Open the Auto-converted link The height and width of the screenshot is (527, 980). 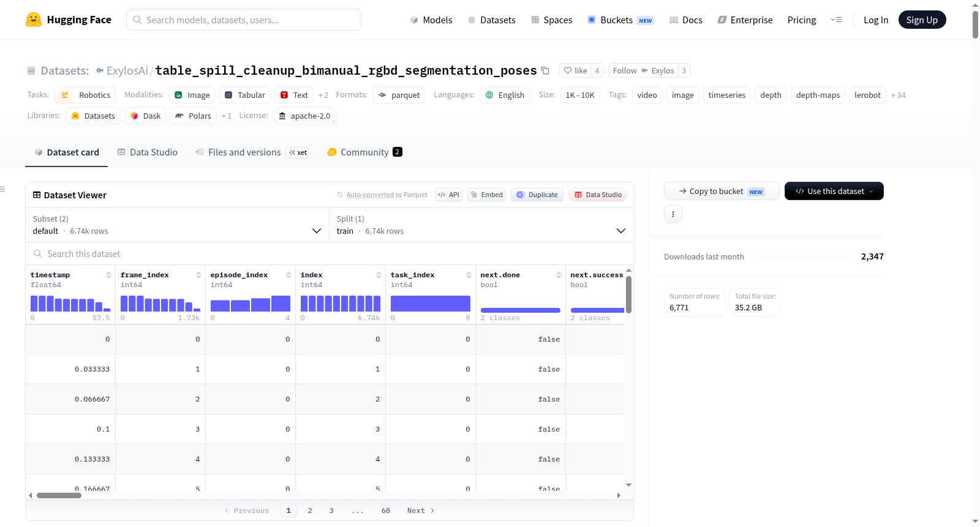pyautogui.click(x=370, y=195)
